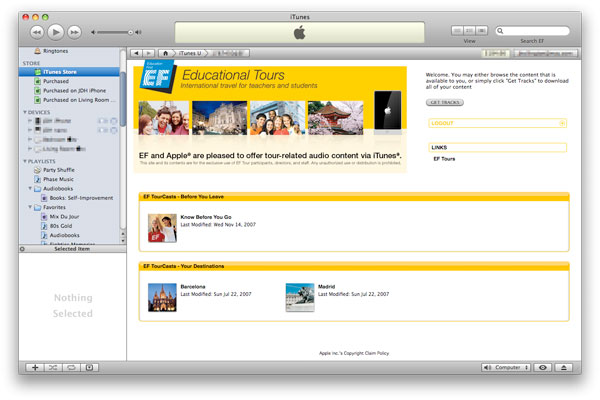
Task: Open the Barcelona title link
Action: 193,287
